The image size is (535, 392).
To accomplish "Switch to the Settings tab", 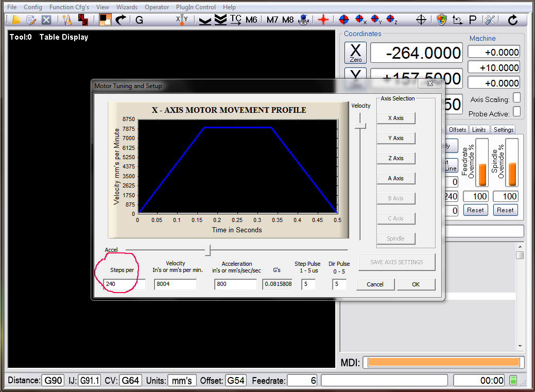I will [504, 130].
